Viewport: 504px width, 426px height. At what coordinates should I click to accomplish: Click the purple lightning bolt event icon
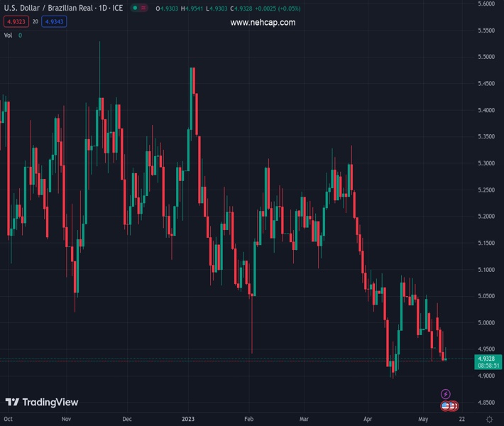(x=445, y=394)
